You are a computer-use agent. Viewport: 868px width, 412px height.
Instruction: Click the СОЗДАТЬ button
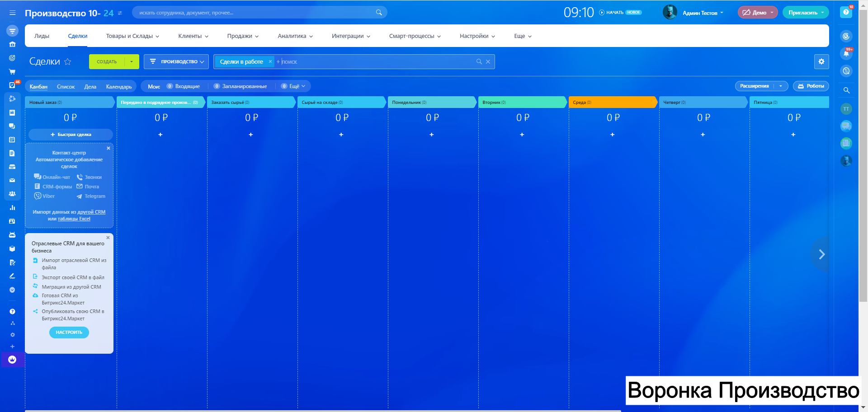107,62
